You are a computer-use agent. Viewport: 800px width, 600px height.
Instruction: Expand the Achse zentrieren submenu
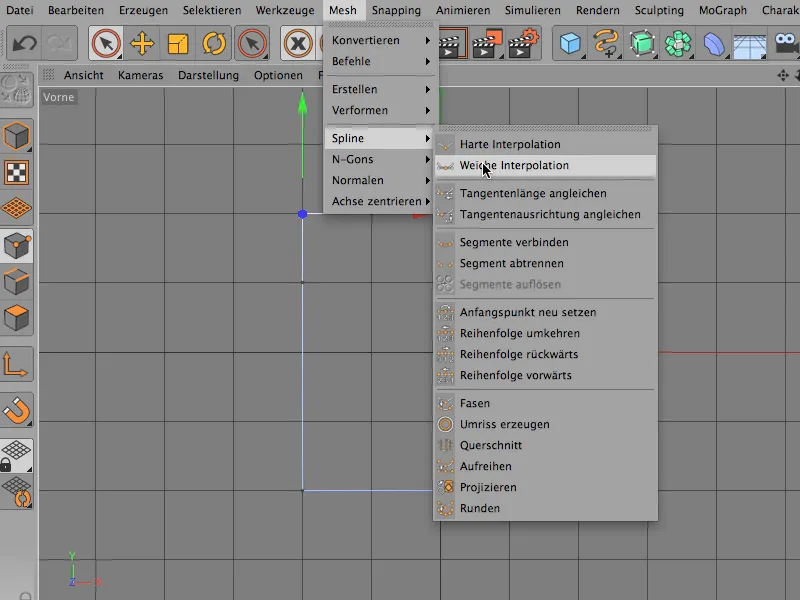pyautogui.click(x=381, y=201)
